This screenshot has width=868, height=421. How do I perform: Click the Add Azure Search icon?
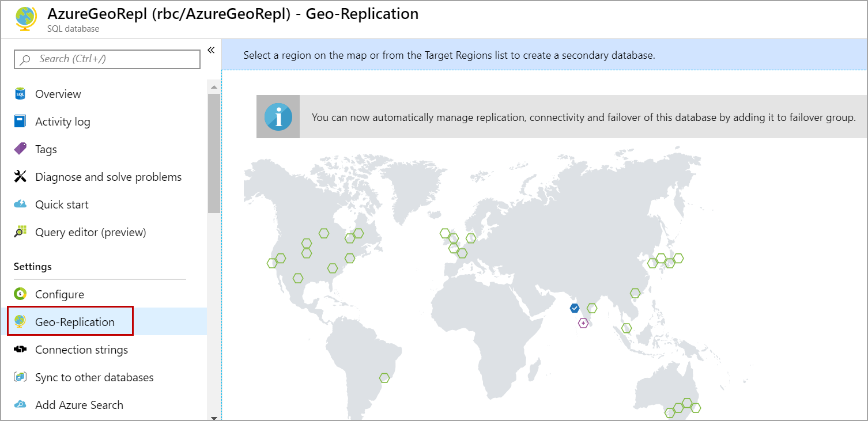(20, 405)
